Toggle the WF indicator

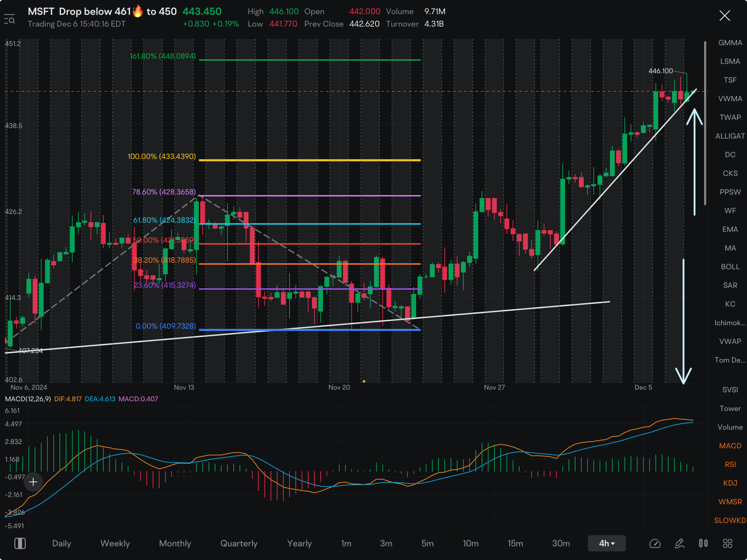[730, 211]
